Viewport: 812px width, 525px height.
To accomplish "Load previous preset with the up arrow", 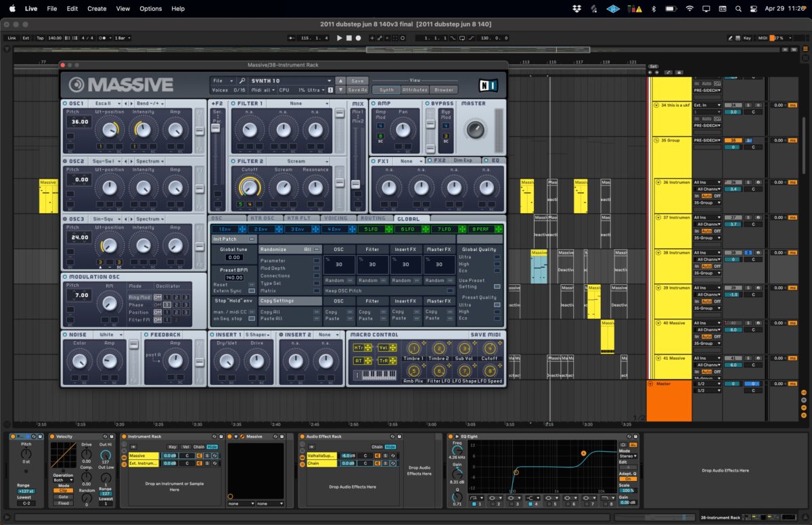I will point(340,81).
